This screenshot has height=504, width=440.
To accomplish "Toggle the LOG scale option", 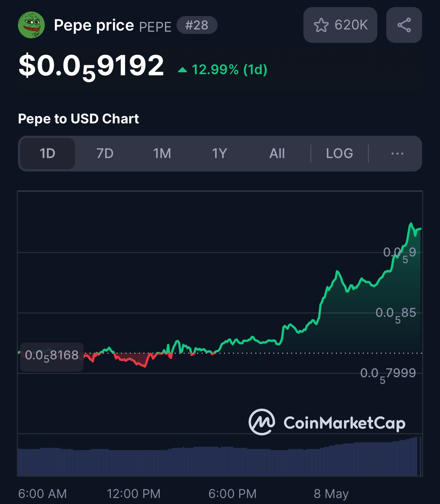I will [x=339, y=154].
